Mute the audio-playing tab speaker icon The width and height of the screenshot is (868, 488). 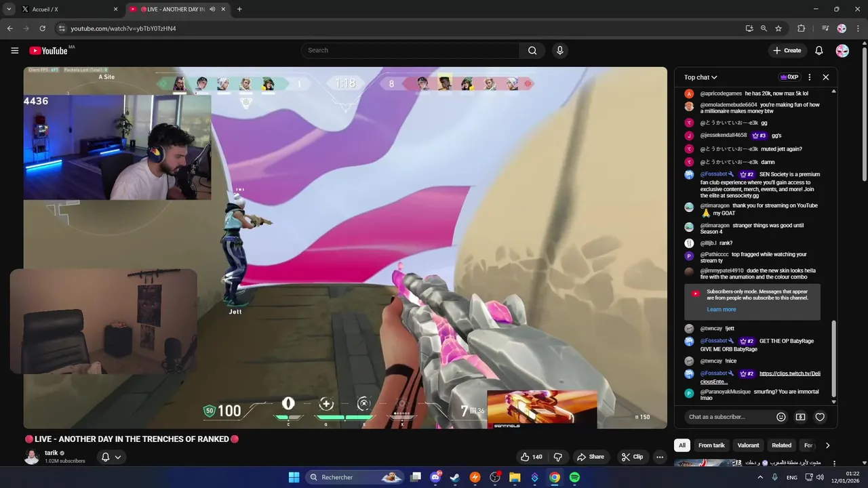click(213, 9)
